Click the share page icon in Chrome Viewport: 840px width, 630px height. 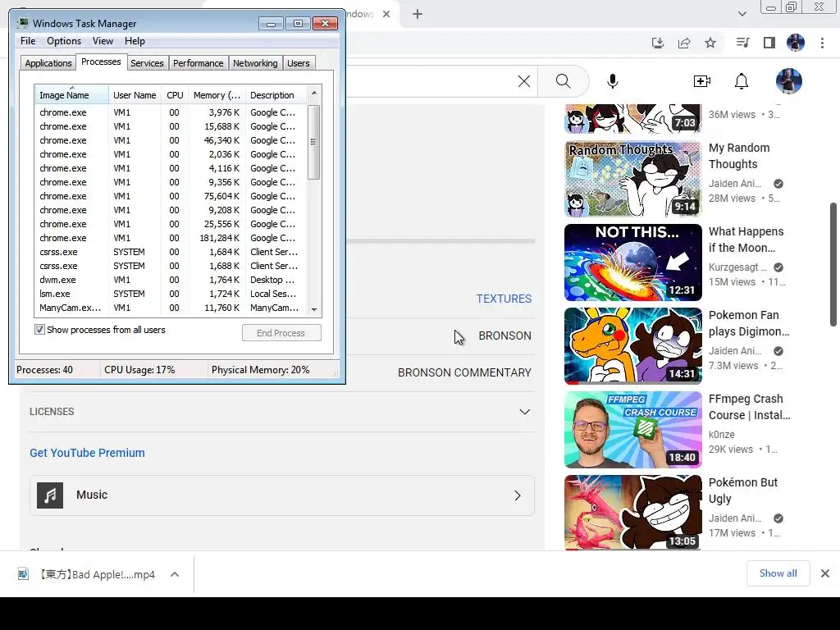(x=684, y=43)
